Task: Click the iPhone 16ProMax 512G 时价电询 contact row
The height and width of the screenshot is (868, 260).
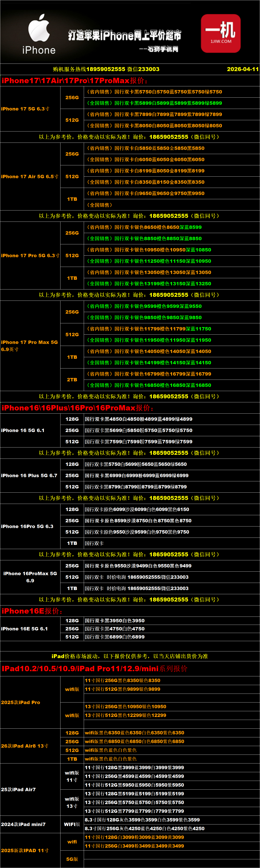Action: click(137, 577)
